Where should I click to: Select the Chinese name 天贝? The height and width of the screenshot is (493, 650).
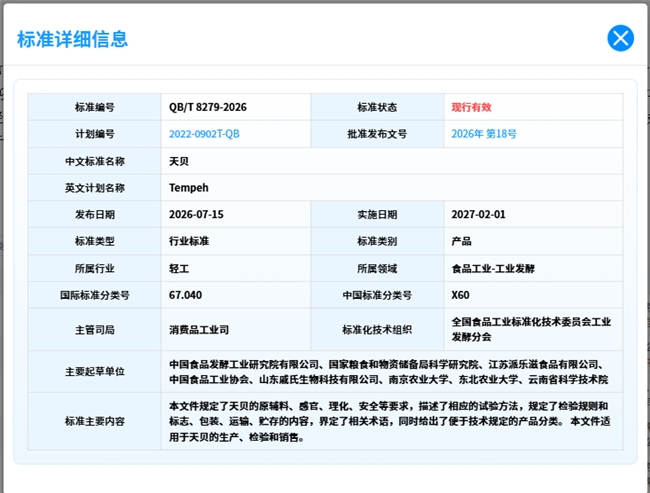pos(179,161)
